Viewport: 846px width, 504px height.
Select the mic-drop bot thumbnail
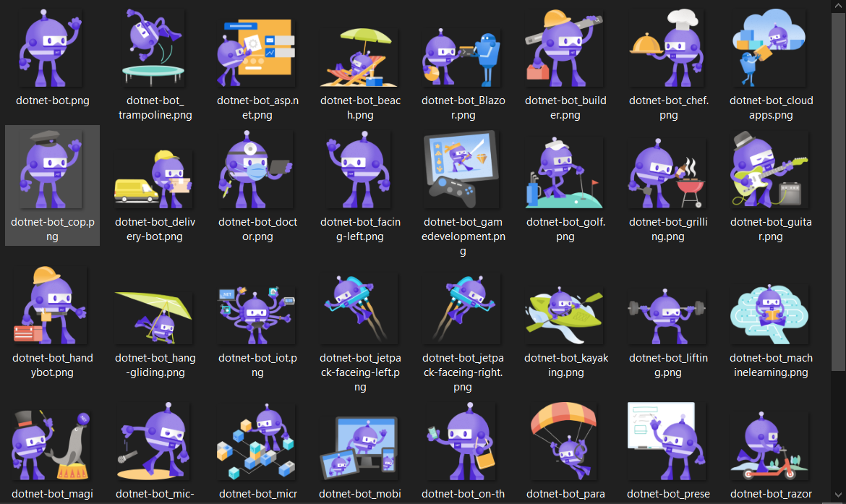154,441
